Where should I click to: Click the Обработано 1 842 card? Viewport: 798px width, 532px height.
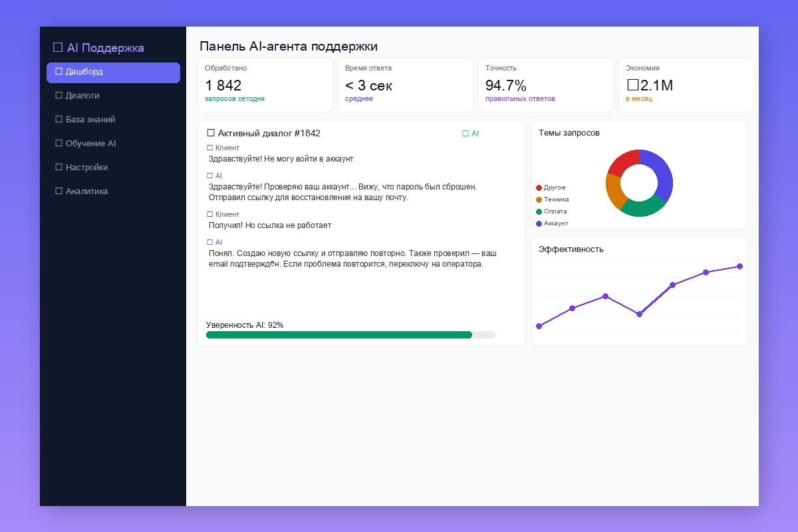coord(265,84)
